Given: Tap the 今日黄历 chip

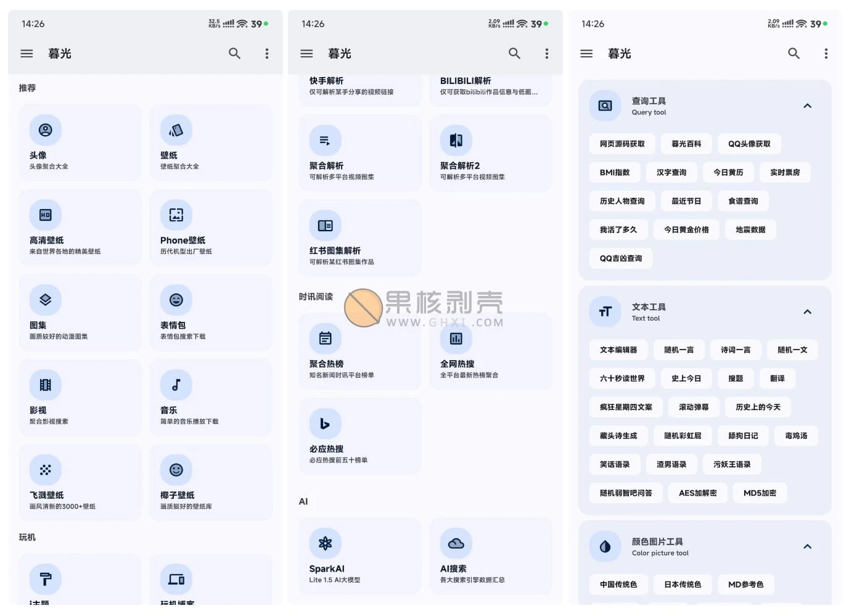Looking at the screenshot, I should pyautogui.click(x=728, y=173).
